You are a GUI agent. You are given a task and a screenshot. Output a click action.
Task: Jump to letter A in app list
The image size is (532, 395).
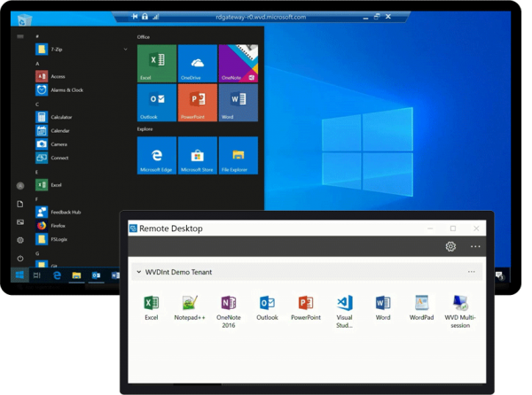click(37, 64)
